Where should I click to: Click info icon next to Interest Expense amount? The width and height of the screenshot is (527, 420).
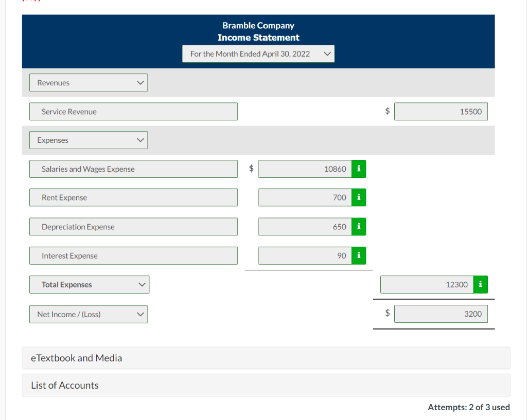358,255
